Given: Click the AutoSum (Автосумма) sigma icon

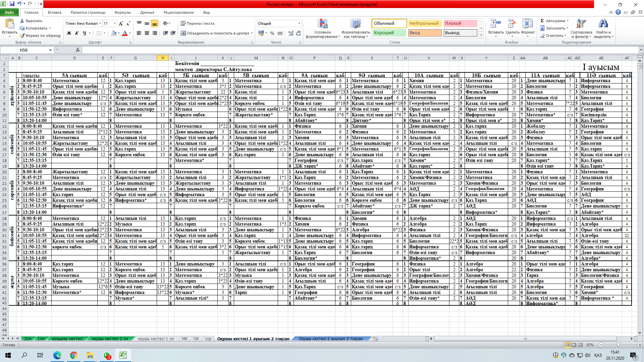Looking at the screenshot, I should tap(542, 21).
